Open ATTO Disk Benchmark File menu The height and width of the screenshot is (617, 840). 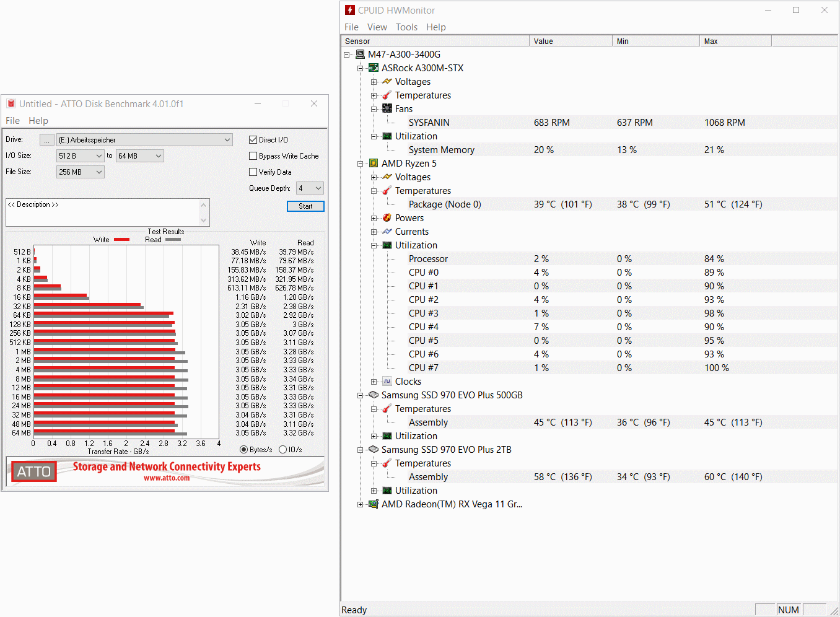pos(12,121)
